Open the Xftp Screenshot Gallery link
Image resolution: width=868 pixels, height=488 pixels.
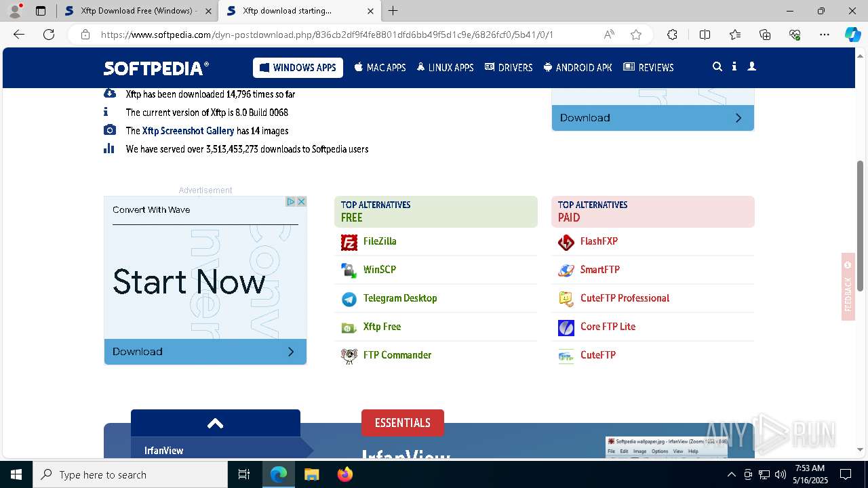click(188, 131)
